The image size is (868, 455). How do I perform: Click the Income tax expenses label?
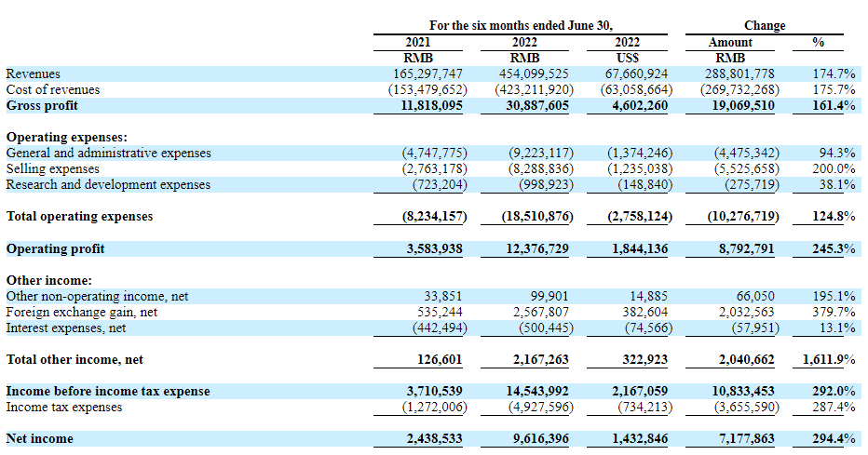pos(64,407)
